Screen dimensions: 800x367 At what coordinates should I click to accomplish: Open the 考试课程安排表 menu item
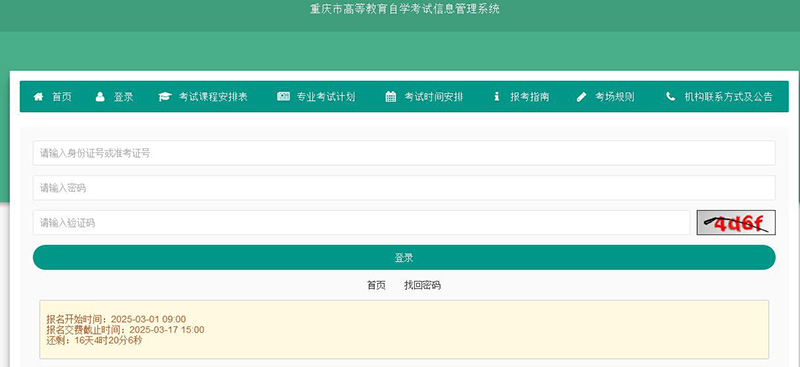(213, 97)
